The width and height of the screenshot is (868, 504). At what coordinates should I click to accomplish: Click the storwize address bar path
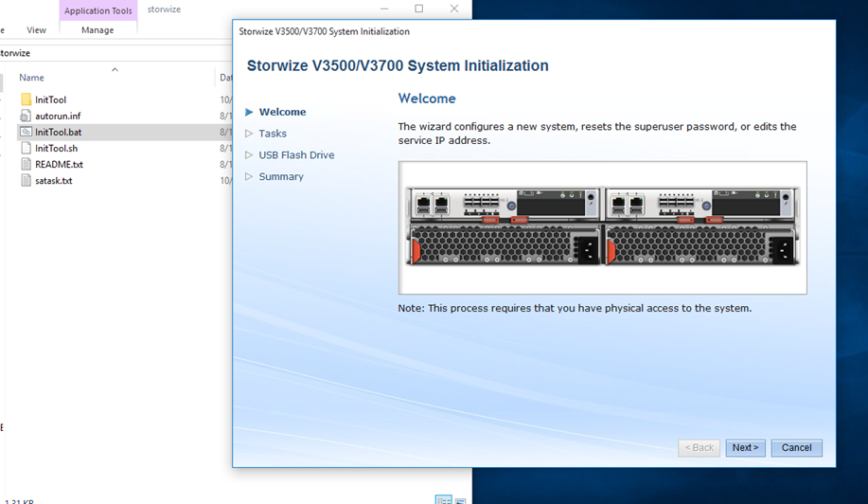(13, 53)
